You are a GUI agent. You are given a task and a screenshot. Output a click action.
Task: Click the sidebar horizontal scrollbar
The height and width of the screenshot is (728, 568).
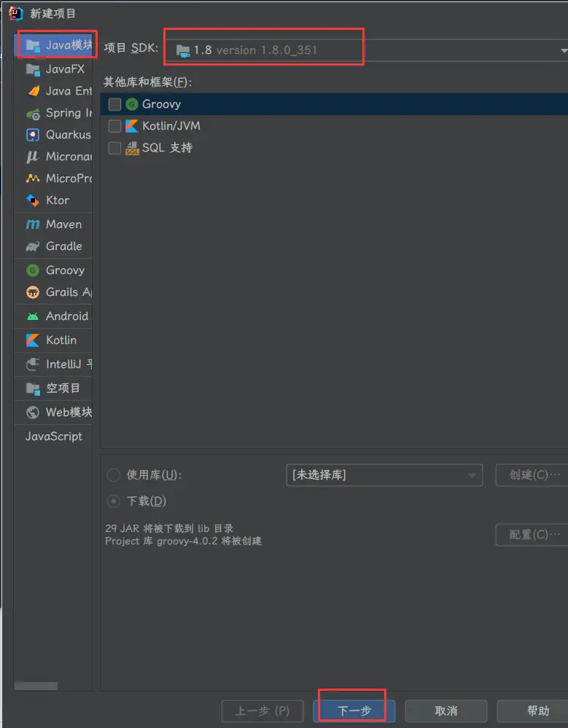point(36,686)
